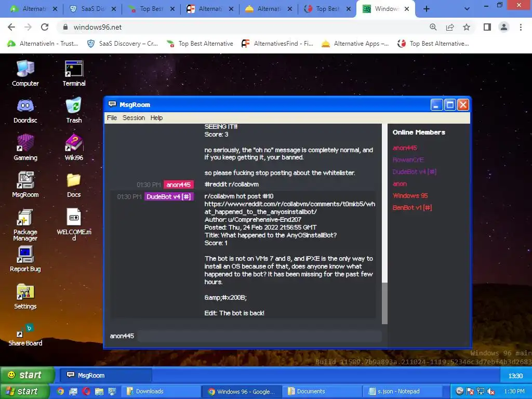Switch to s.json - Notepad taskbar item
This screenshot has width=532, height=399.
click(x=403, y=391)
